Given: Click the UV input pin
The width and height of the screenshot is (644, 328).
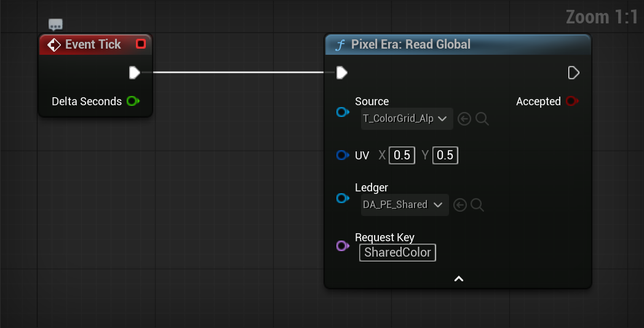Looking at the screenshot, I should pyautogui.click(x=343, y=155).
